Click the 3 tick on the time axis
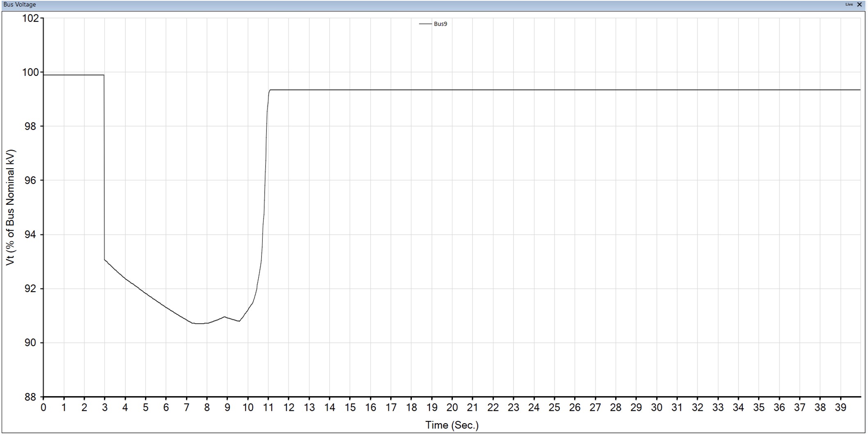The width and height of the screenshot is (868, 435). point(105,408)
